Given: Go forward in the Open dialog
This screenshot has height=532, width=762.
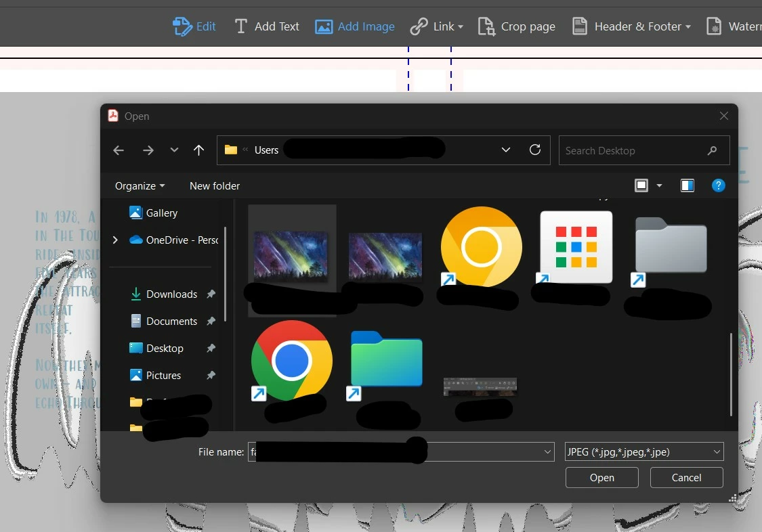Looking at the screenshot, I should click(148, 150).
